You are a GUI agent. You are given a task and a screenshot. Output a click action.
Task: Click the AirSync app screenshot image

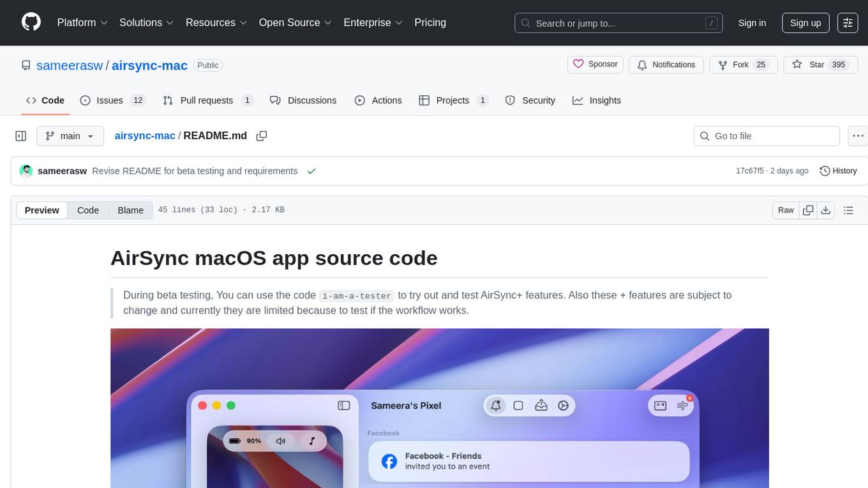coord(440,408)
